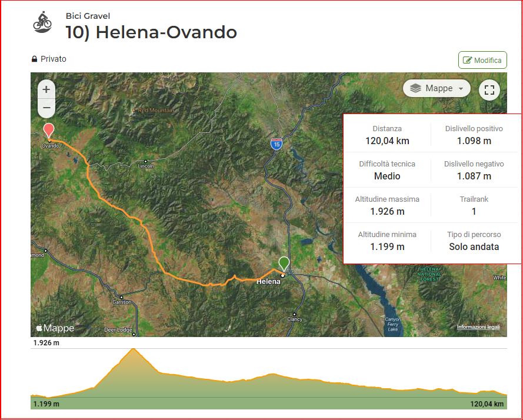The image size is (523, 420).
Task: Click the elevation profile peak
Action: pos(133,349)
